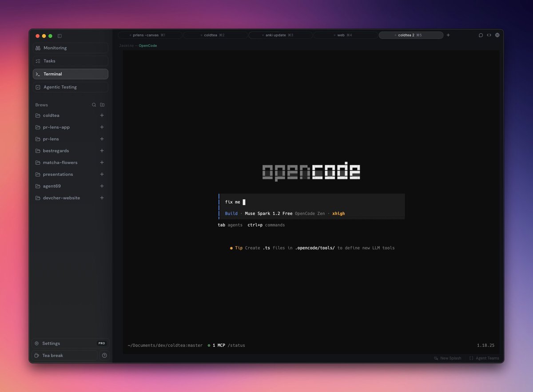Click the OpenCode title label

click(x=148, y=46)
